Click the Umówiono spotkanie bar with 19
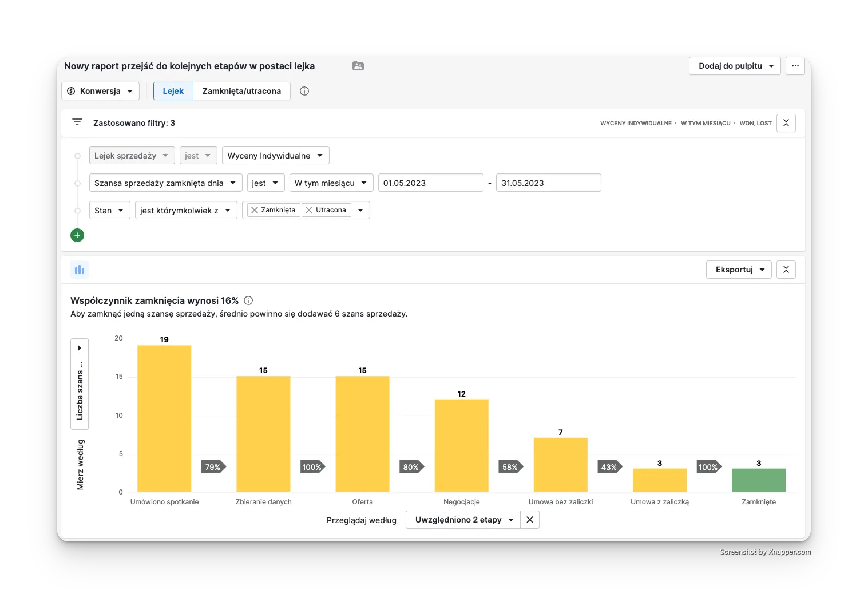The width and height of the screenshot is (868, 613). tap(164, 418)
